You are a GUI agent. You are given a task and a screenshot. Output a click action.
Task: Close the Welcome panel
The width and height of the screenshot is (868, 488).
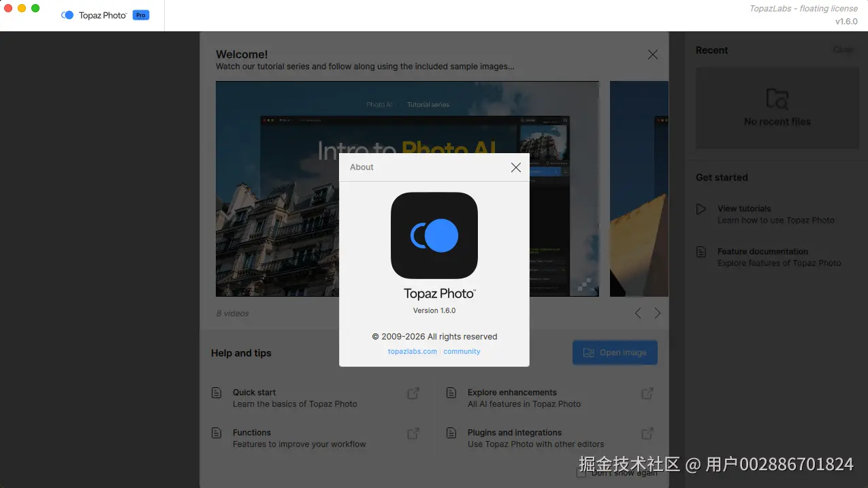click(653, 54)
